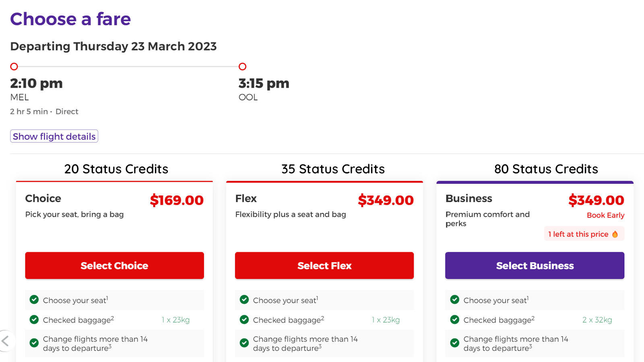Expand flight details with Show flight details
Screen dimensions: 644x362
click(x=54, y=136)
